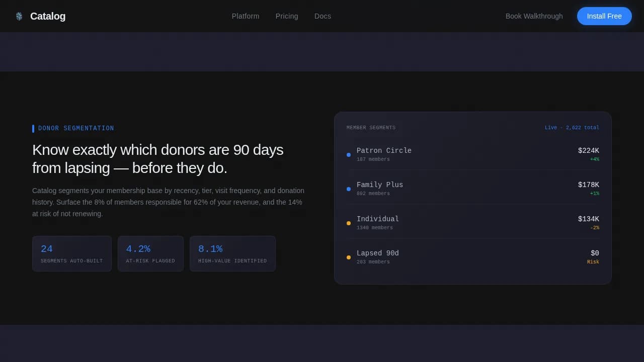Select the Lapsed 90d segment name

[x=378, y=253]
